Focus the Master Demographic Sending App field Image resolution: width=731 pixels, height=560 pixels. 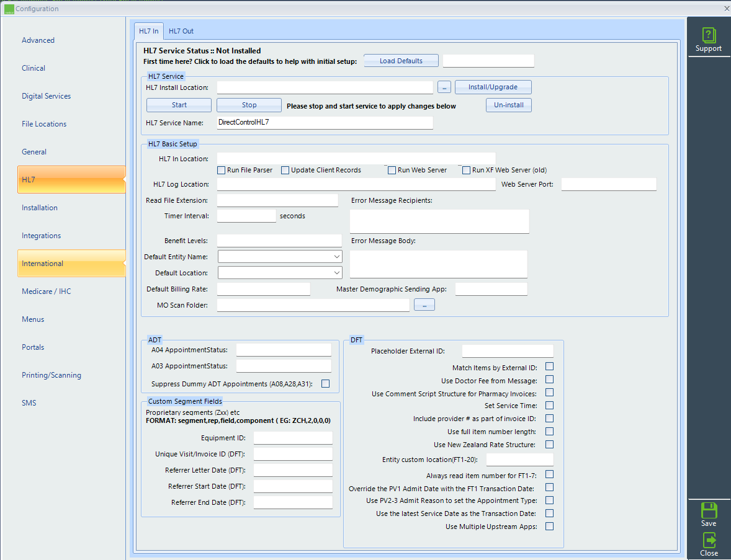tap(491, 290)
